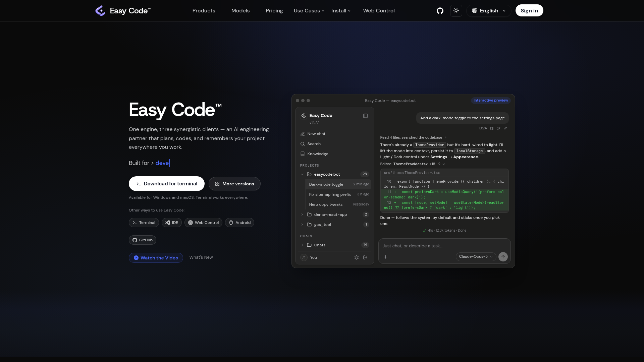
Task: Select the Android chip
Action: pyautogui.click(x=239, y=223)
